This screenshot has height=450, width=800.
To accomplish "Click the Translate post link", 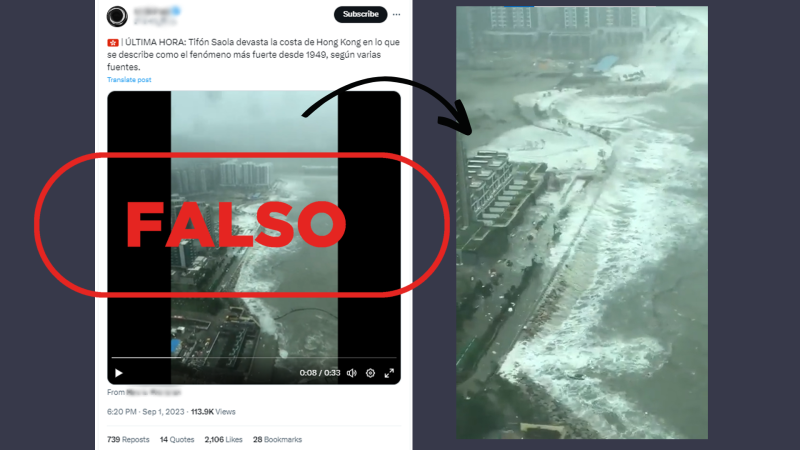I will coord(129,80).
